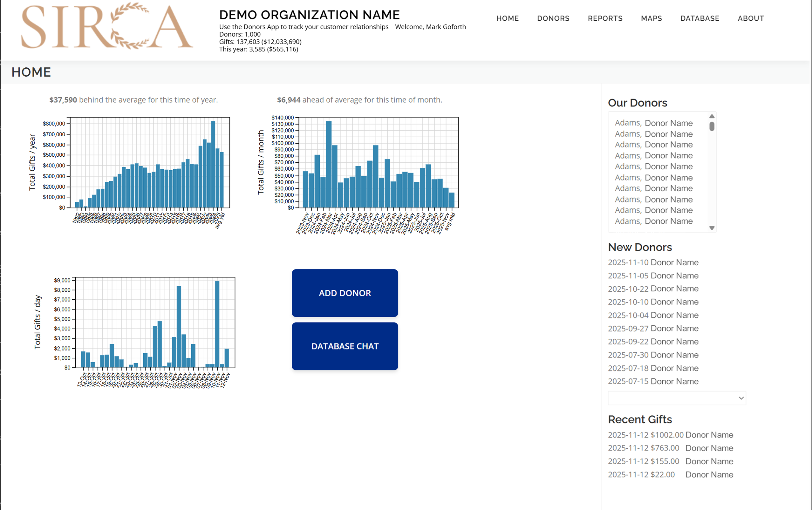This screenshot has height=510, width=812.
Task: Open the $1002.00 recent gift entry
Action: (670, 435)
